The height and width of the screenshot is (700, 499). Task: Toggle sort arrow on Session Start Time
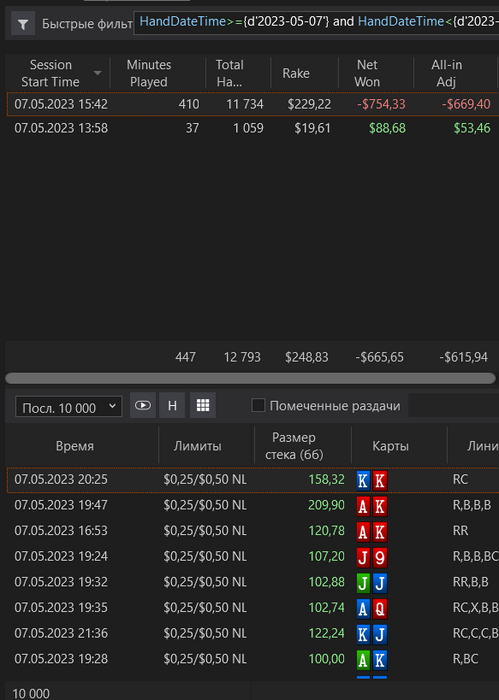click(97, 73)
